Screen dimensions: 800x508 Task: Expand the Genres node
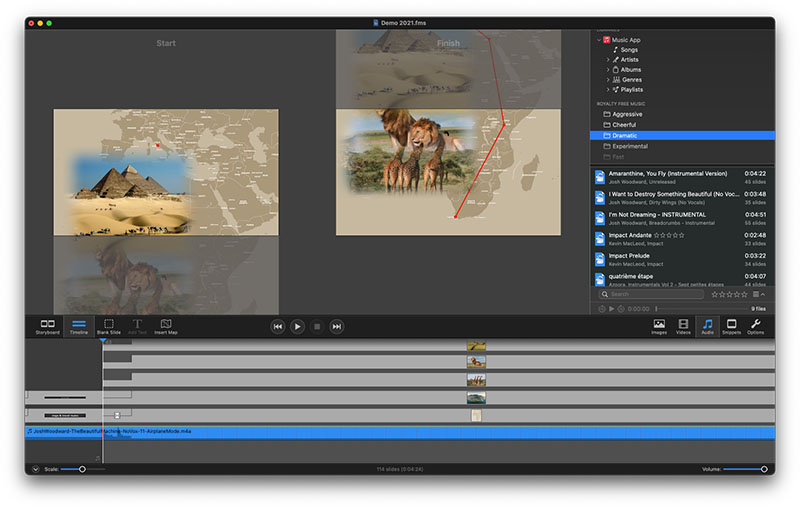(608, 80)
